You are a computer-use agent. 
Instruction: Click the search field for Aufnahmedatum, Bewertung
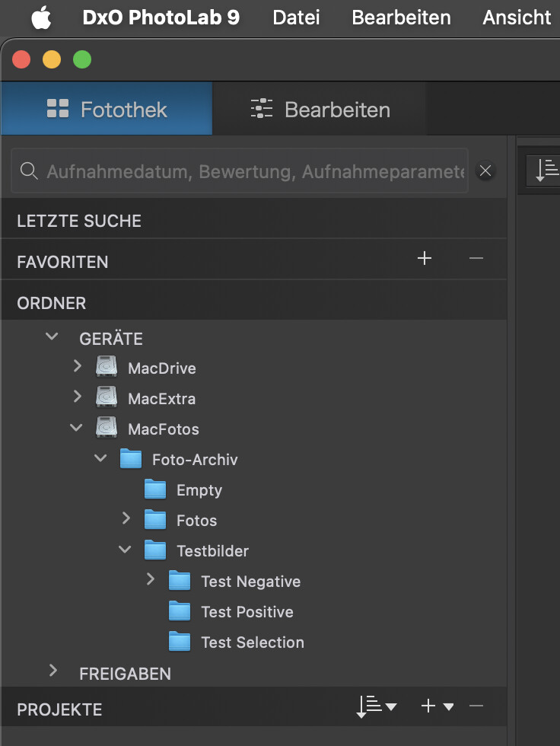point(240,171)
